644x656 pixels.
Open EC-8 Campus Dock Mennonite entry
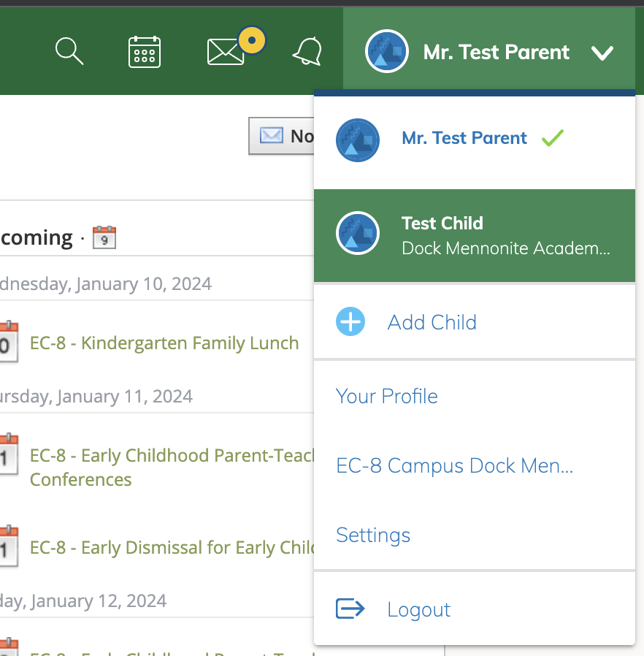[455, 465]
